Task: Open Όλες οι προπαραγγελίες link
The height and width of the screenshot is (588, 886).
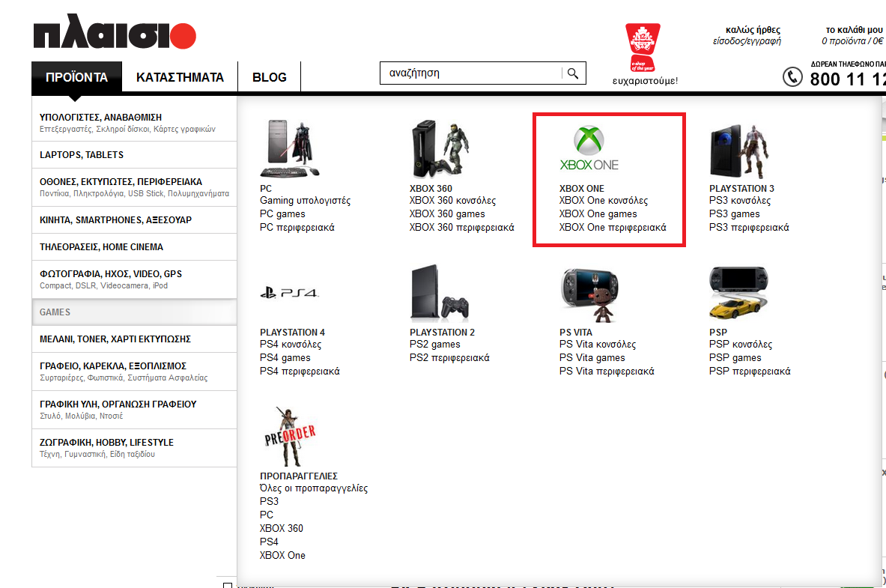Action: point(314,488)
